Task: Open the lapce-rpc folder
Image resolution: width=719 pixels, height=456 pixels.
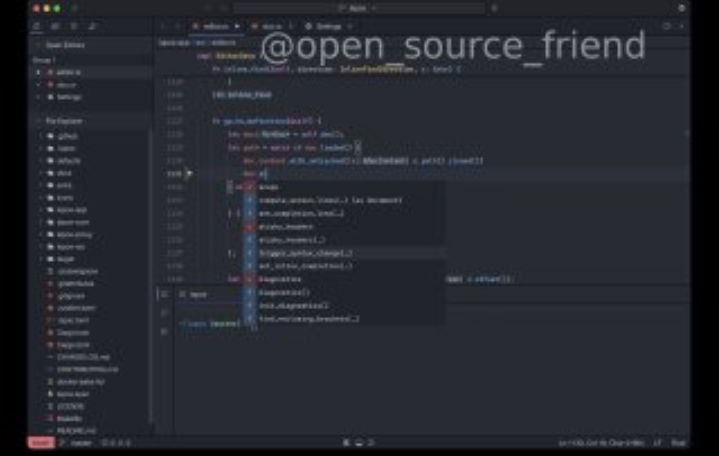Action: pyautogui.click(x=71, y=247)
